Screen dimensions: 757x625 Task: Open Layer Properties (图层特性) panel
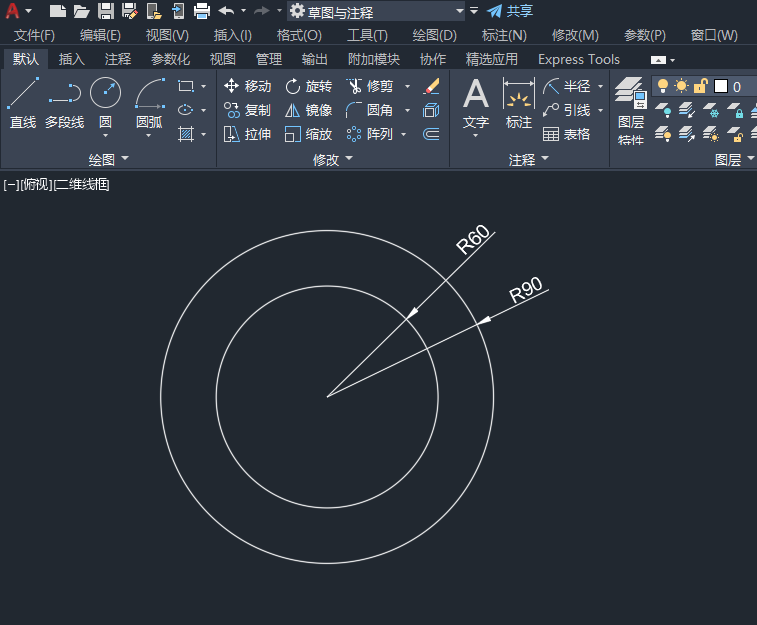(631, 111)
